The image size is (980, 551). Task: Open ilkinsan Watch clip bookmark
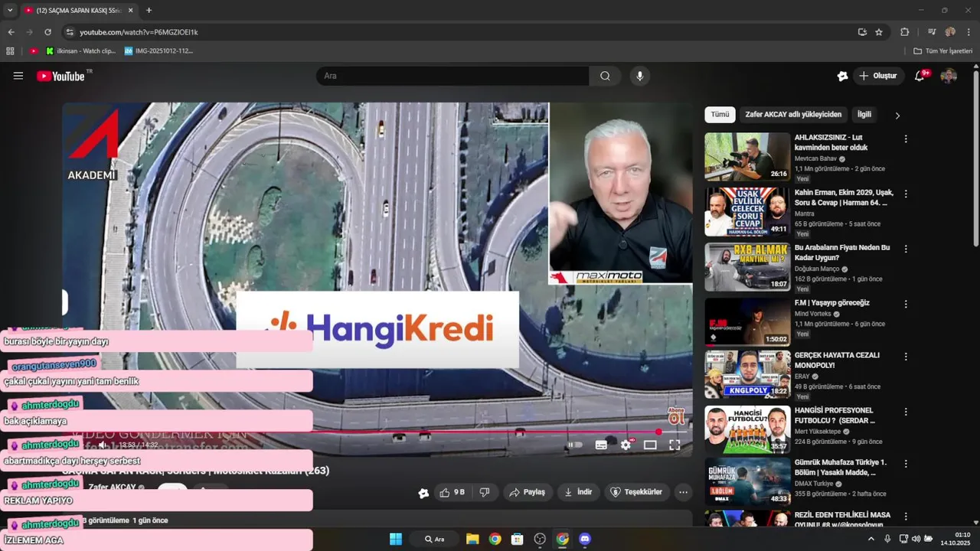click(81, 51)
